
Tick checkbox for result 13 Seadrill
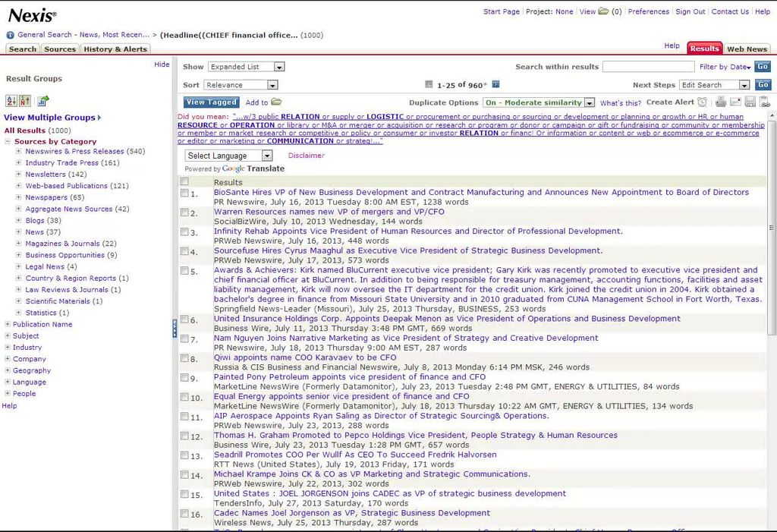[184, 455]
